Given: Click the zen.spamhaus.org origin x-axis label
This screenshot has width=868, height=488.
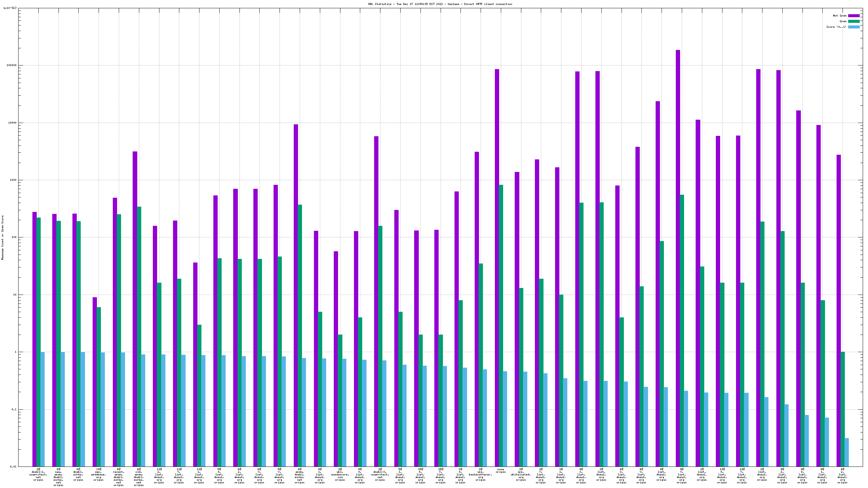Looking at the screenshot, I should click(98, 474).
